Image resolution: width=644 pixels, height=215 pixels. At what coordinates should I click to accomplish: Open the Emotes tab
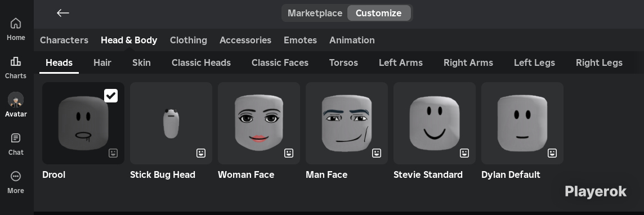[x=300, y=40]
